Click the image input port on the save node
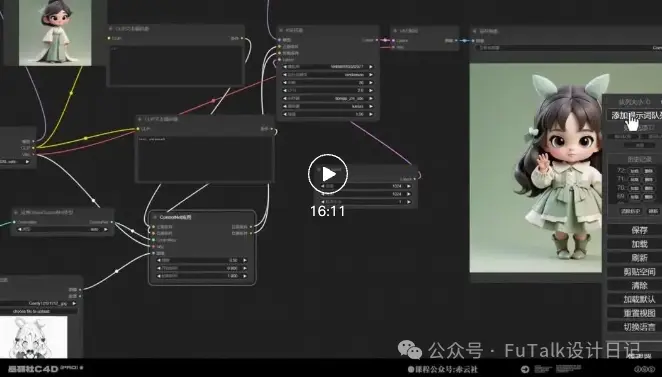This screenshot has width=662, height=377. point(473,41)
